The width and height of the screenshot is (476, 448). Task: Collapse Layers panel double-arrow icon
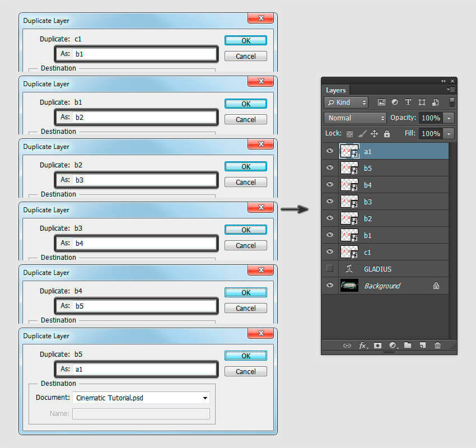(443, 81)
